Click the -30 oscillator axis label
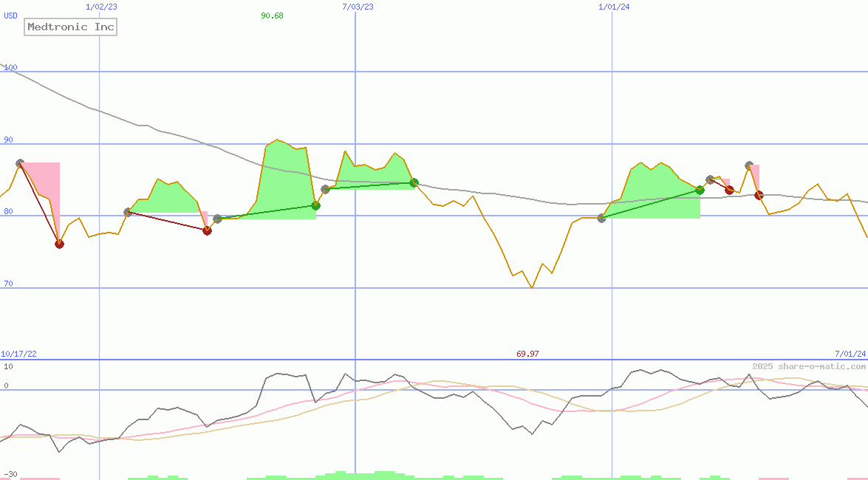868x480 pixels. [10, 474]
